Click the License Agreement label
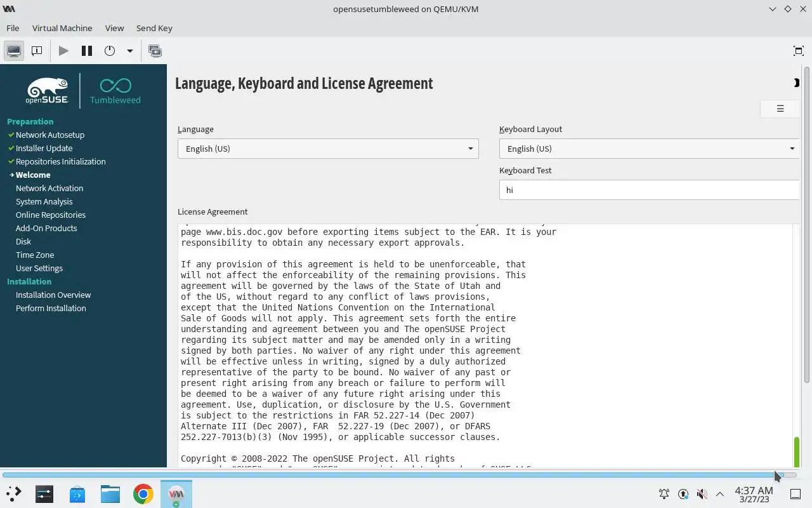This screenshot has width=812, height=508. tap(213, 211)
